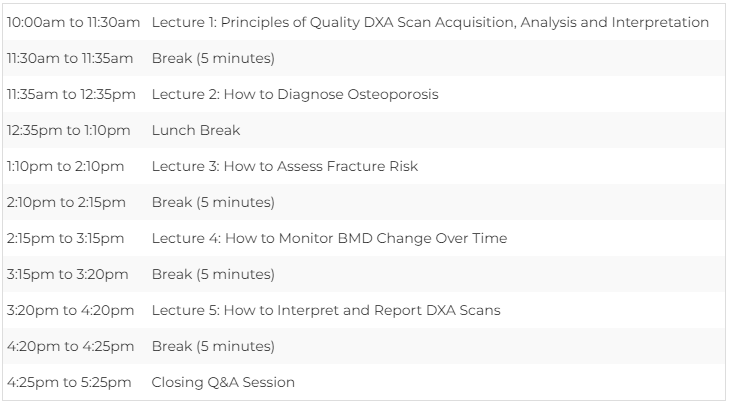Select the Break text following Lecture 5
Screen dimensions: 730x405
pyautogui.click(x=213, y=346)
